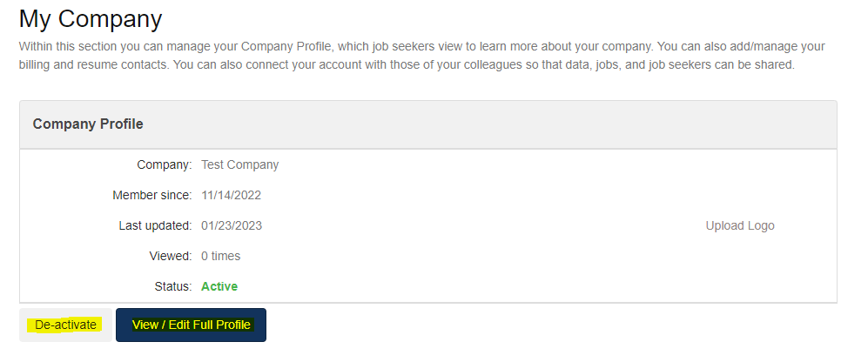
Task: Click the 11/14/2022 member since date
Action: point(231,195)
